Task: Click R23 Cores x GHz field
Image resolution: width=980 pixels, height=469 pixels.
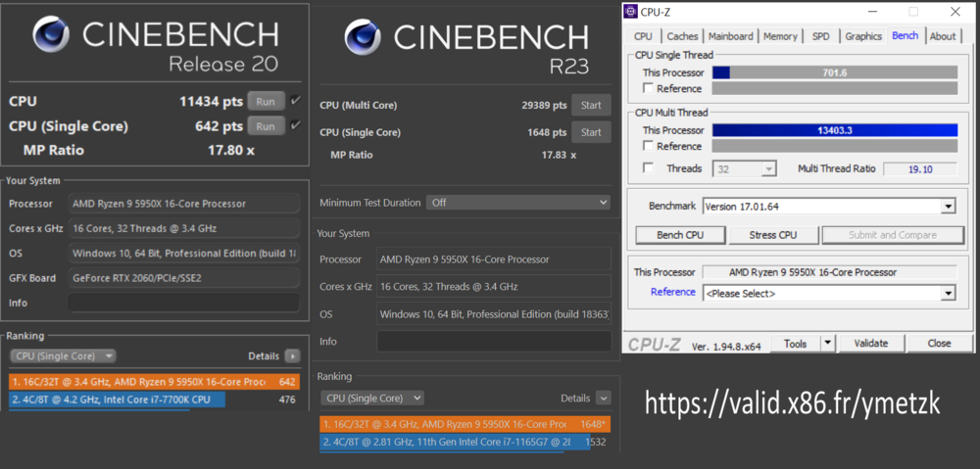Action: [x=494, y=286]
